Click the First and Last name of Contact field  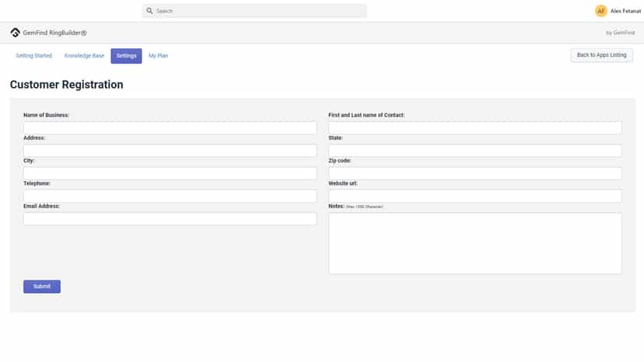tap(475, 127)
